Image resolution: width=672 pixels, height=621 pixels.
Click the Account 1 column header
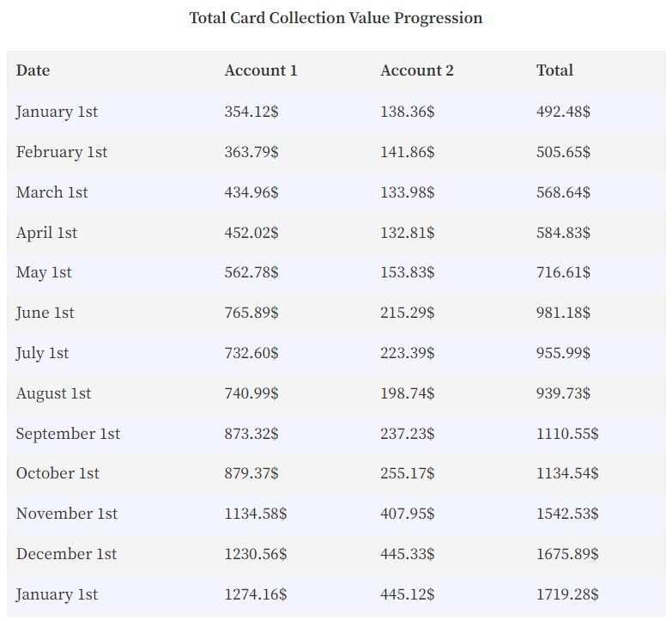261,70
